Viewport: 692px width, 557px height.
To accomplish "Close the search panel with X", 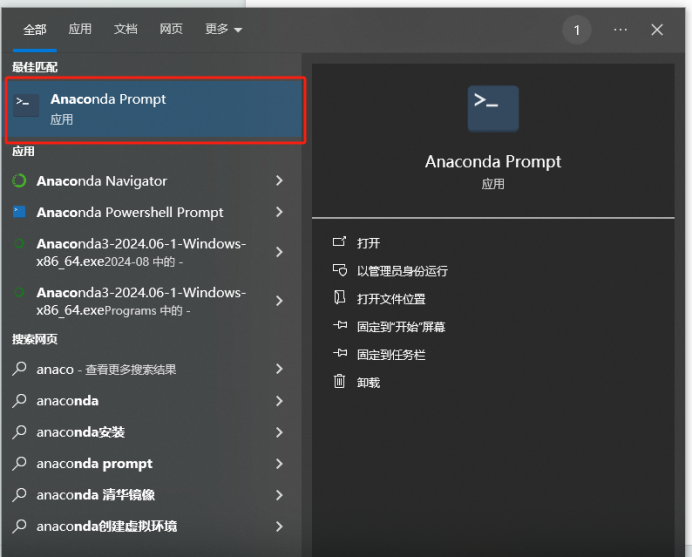I will [657, 30].
